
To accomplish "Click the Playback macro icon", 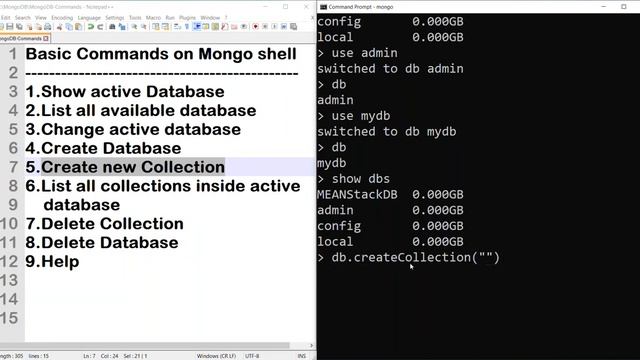I will tap(274, 27).
